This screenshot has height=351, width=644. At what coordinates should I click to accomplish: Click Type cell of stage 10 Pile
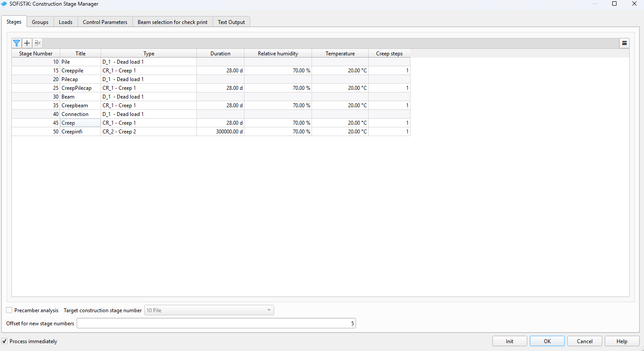tap(149, 62)
